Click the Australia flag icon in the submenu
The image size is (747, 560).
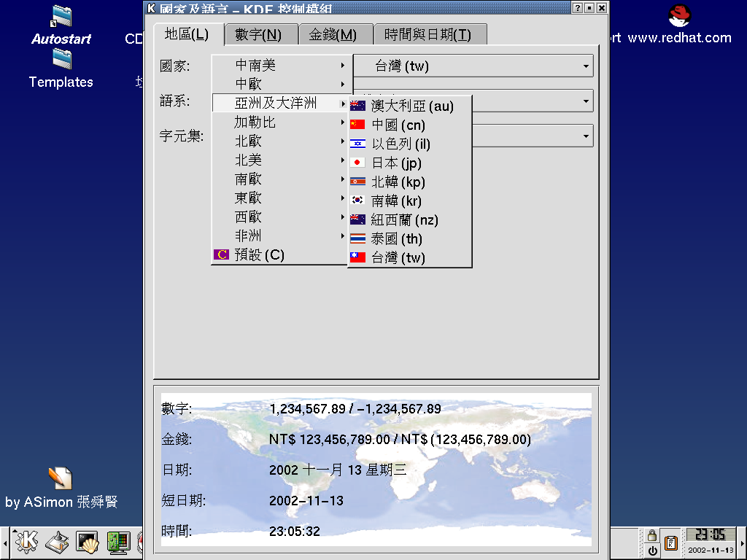coord(357,106)
